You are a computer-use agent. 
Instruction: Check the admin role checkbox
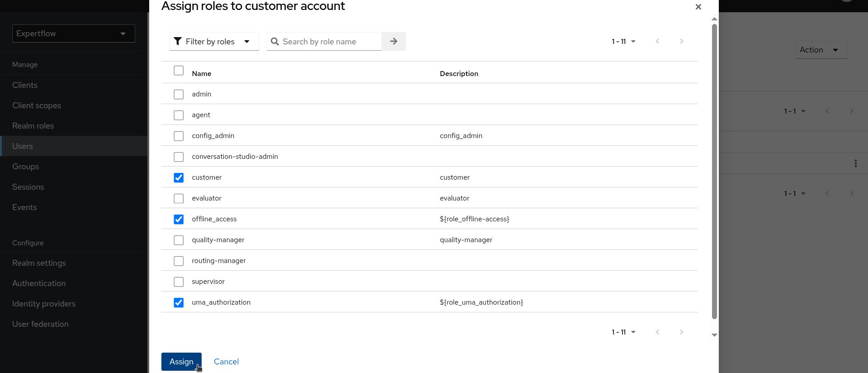pyautogui.click(x=179, y=94)
